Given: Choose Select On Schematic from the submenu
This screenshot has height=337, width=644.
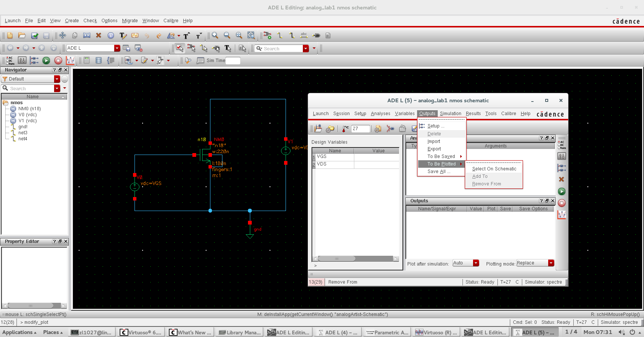Looking at the screenshot, I should coord(494,169).
